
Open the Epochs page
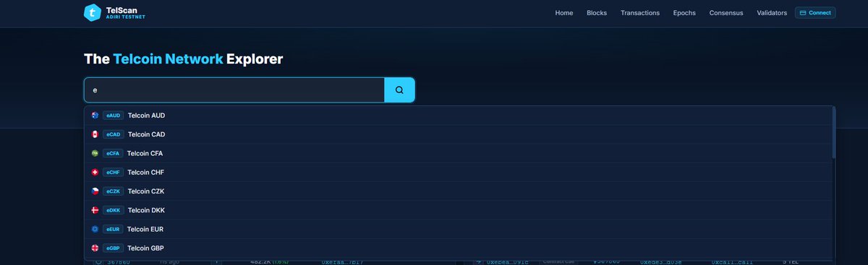tap(685, 13)
